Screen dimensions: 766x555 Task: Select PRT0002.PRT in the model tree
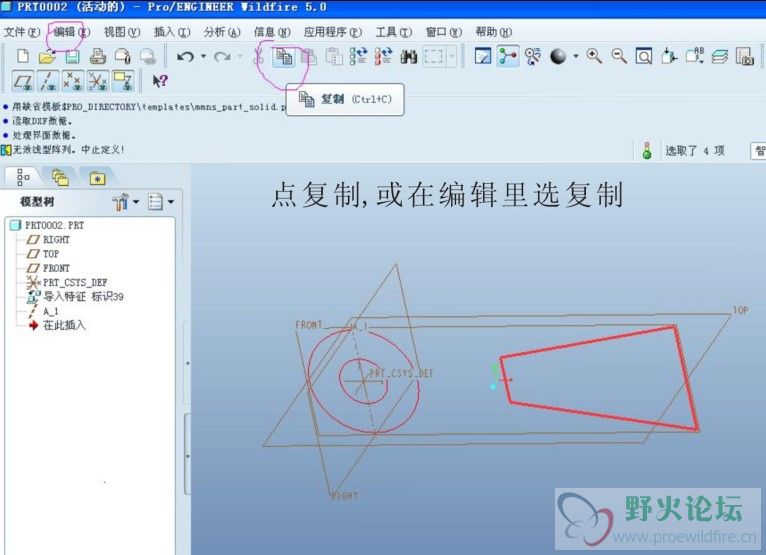(x=47, y=225)
